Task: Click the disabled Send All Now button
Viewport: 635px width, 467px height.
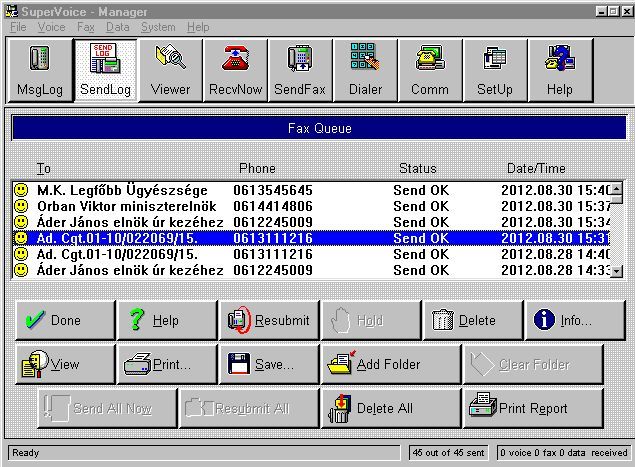Action: tap(107, 408)
